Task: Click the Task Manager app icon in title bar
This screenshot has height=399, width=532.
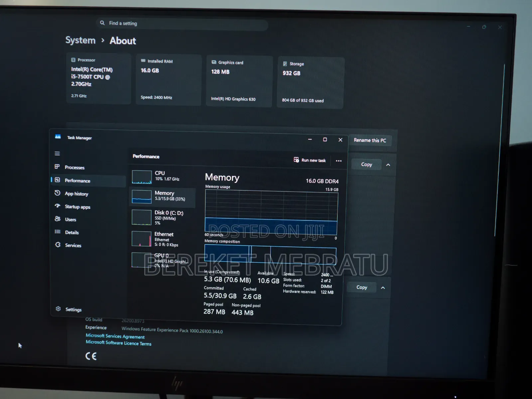Action: [x=58, y=137]
